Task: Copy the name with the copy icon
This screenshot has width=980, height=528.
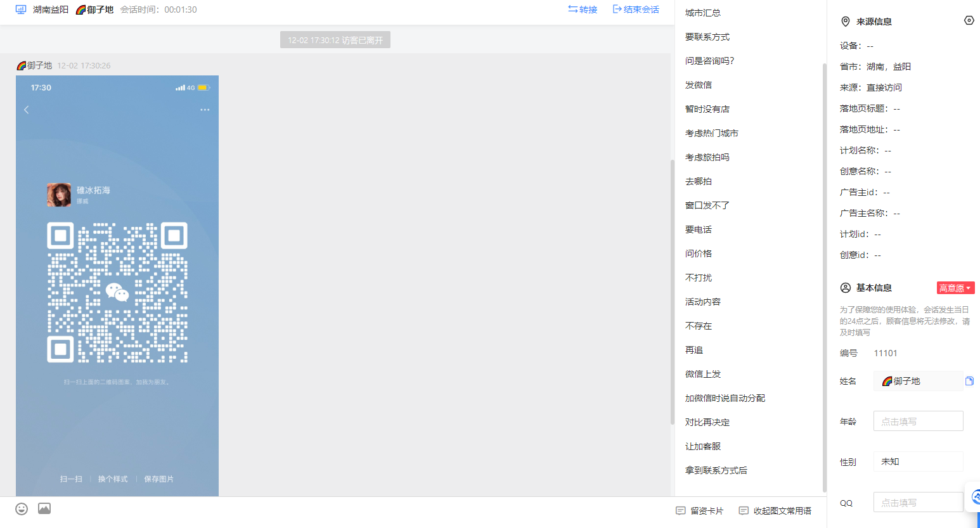Action: 969,381
